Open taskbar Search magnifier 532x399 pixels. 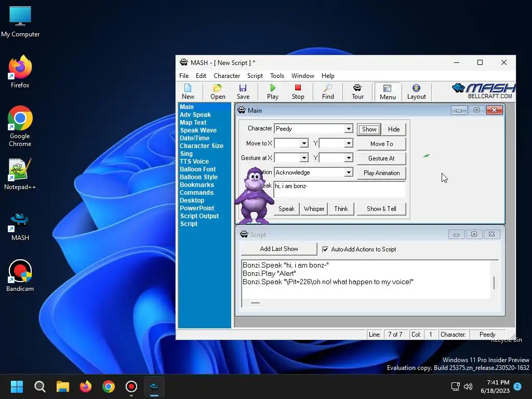[x=39, y=387]
